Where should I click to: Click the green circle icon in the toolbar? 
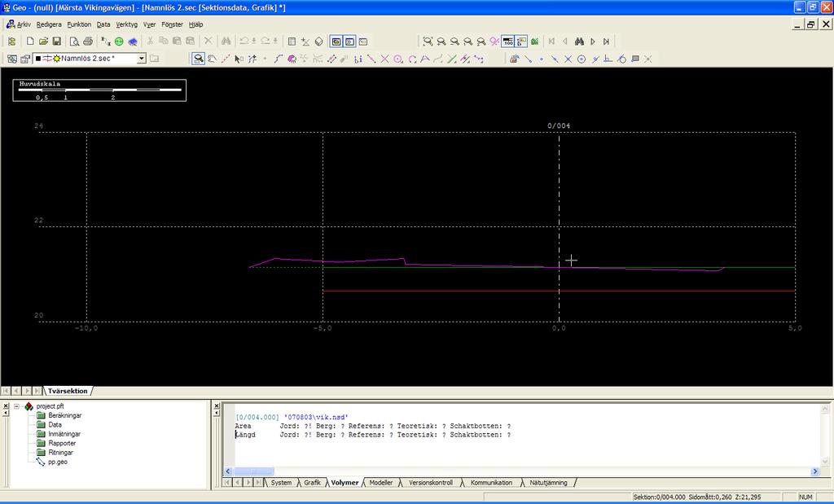click(x=119, y=42)
